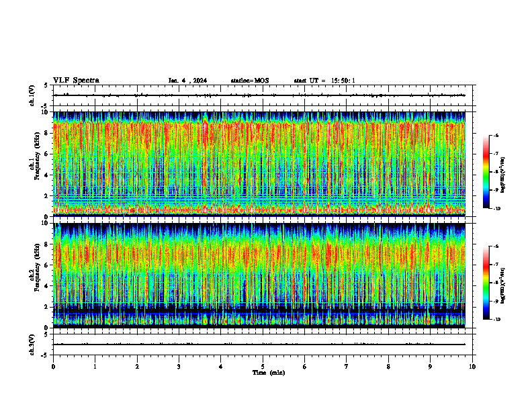Click the ch.2 spectrogram color scale bar
This screenshot has height=411, width=532.
pyautogui.click(x=486, y=283)
